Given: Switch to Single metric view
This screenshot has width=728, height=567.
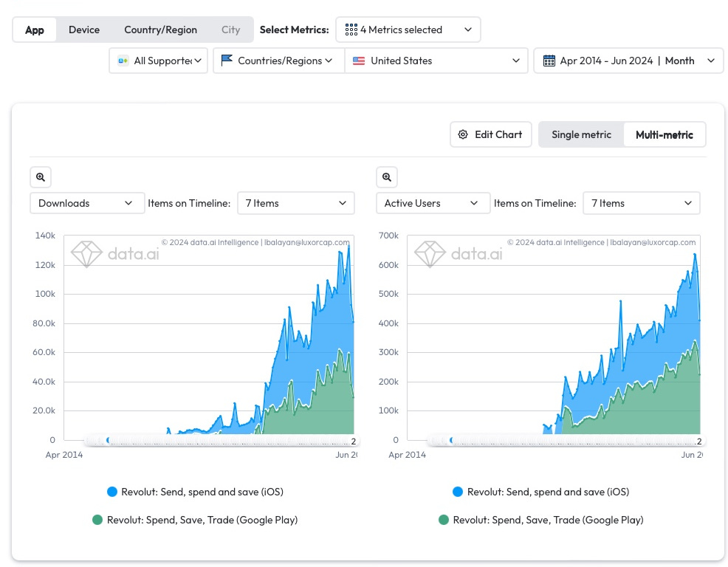Looking at the screenshot, I should [581, 134].
